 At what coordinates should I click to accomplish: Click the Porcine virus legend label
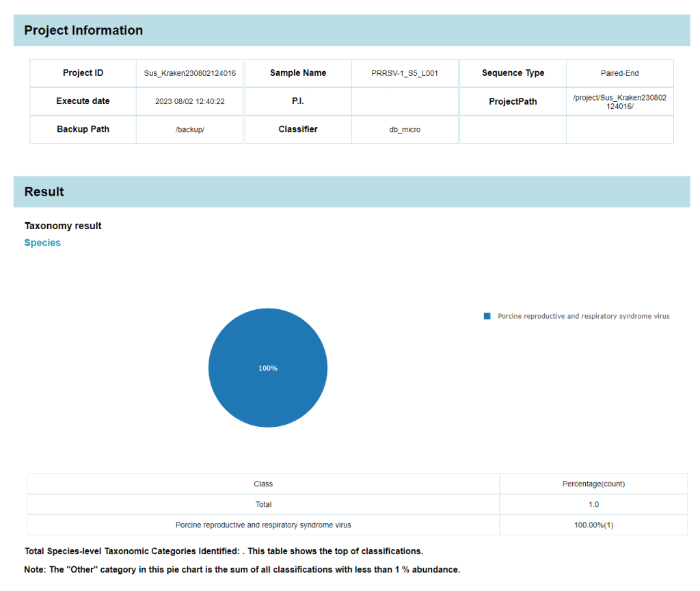(583, 316)
